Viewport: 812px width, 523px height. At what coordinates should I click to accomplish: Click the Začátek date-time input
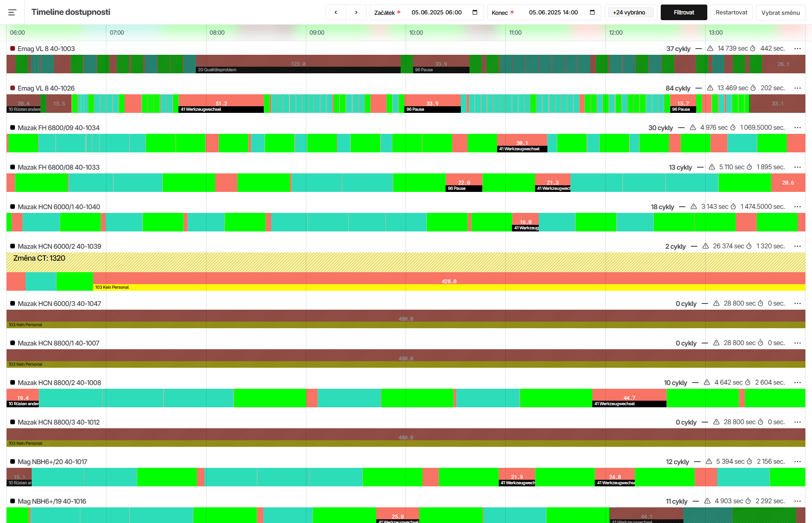(437, 12)
